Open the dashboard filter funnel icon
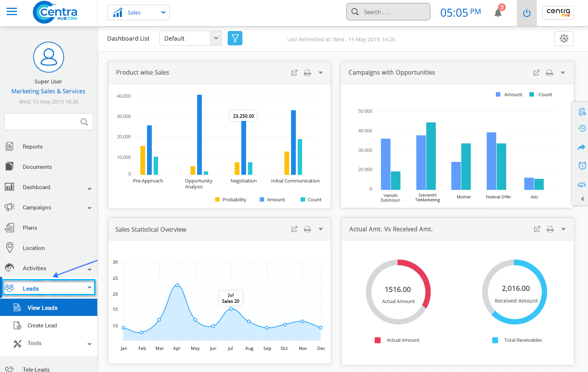This screenshot has height=372, width=588. coord(235,38)
